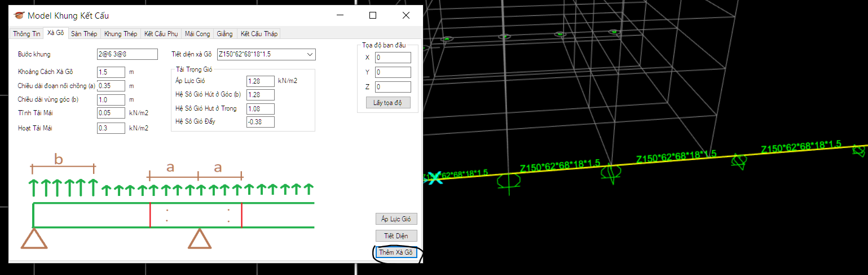Focus the Bước khung input field
The height and width of the screenshot is (275, 868).
[127, 54]
